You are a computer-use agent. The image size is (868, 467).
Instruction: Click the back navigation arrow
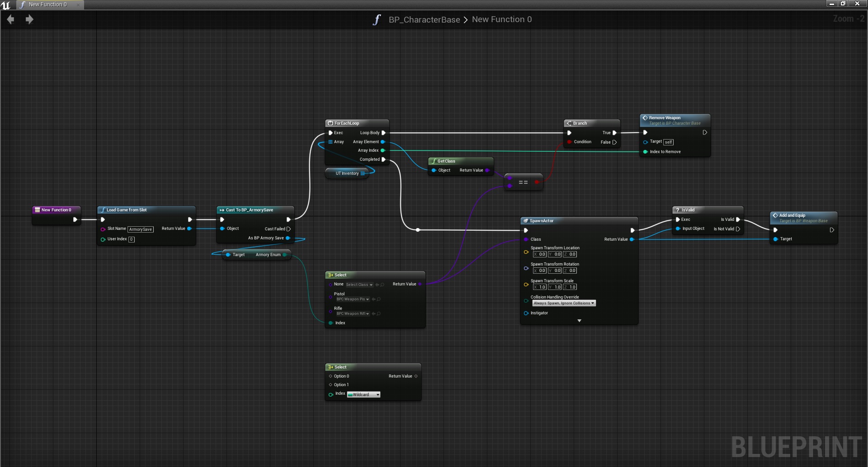pos(11,19)
